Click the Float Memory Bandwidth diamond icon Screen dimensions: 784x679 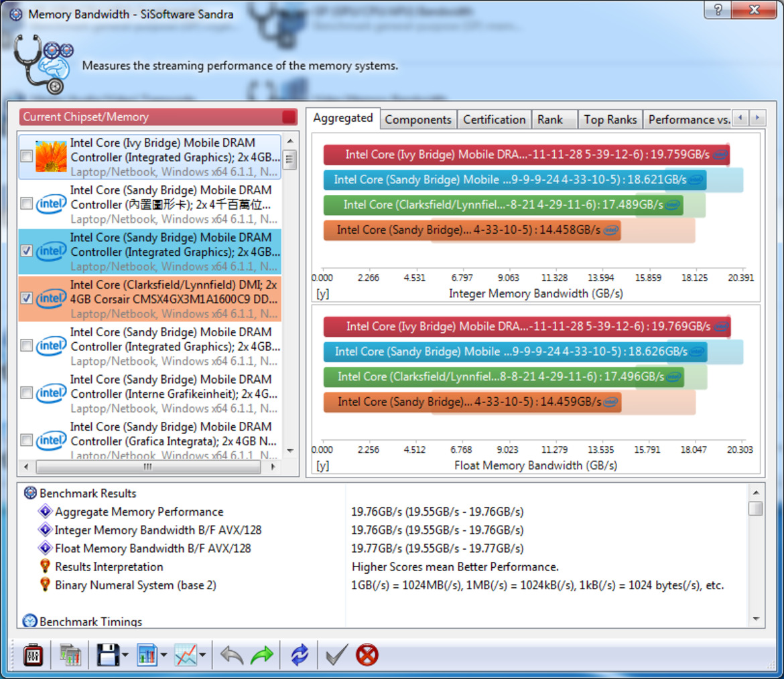[45, 548]
